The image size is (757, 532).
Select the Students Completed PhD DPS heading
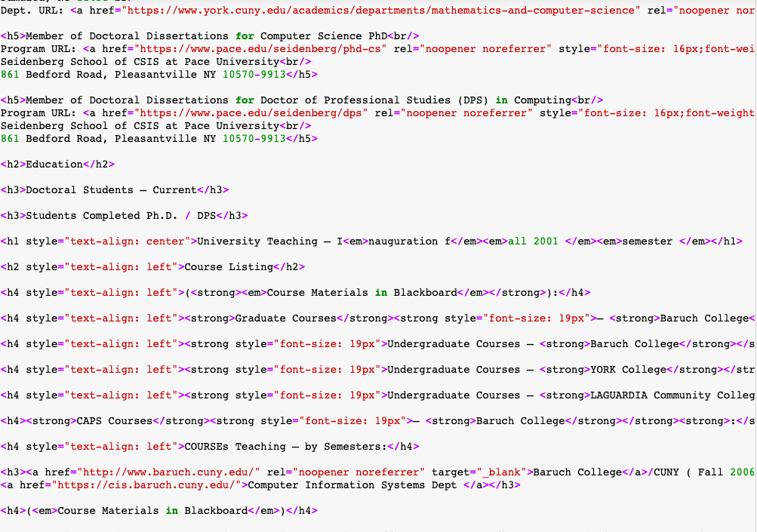(x=121, y=215)
